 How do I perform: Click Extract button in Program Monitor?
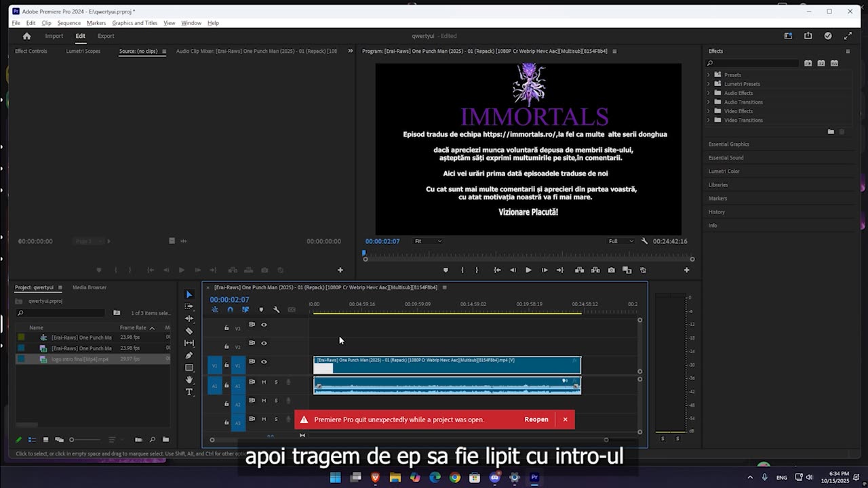(x=595, y=270)
